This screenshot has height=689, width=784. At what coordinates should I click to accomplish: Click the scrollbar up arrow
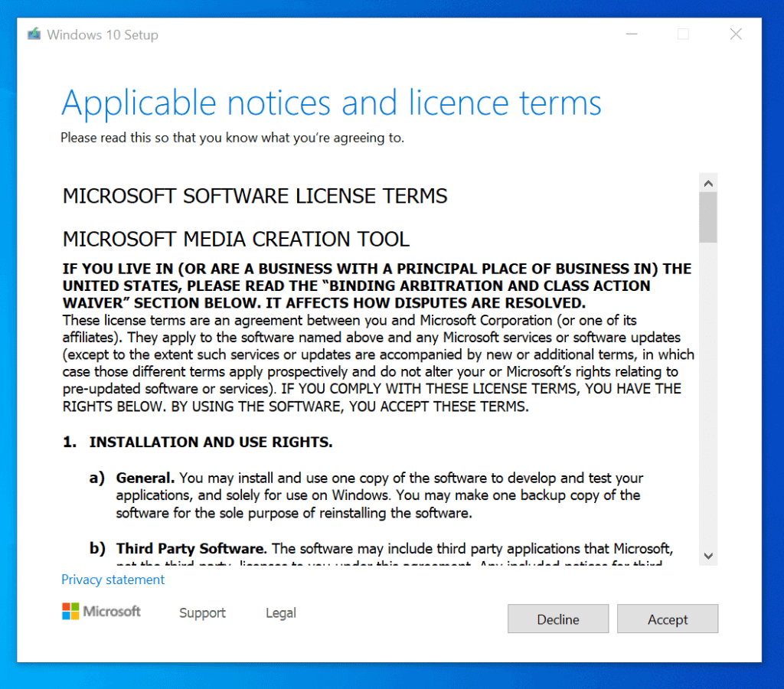(708, 184)
